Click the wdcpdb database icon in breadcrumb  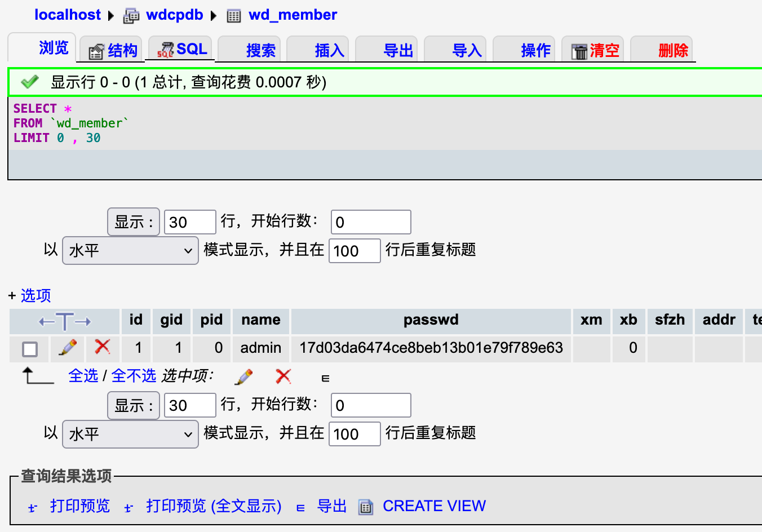tap(131, 16)
